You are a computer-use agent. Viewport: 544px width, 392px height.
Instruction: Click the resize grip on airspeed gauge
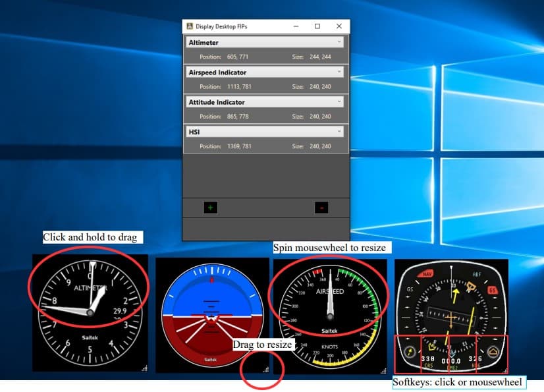pyautogui.click(x=383, y=368)
